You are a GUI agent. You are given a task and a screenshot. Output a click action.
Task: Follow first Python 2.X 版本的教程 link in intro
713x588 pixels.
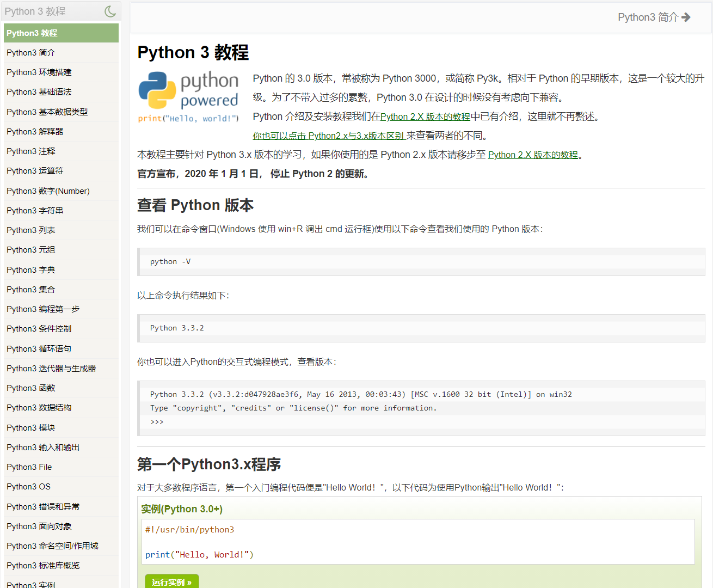tap(425, 117)
